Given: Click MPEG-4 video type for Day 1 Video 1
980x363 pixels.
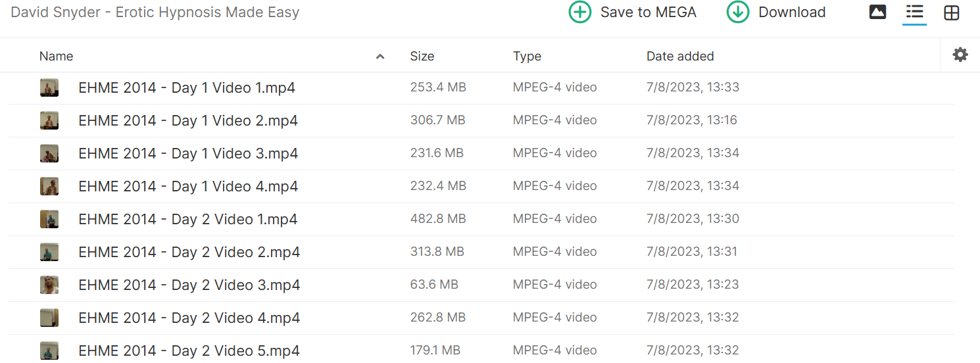Looking at the screenshot, I should point(555,87).
